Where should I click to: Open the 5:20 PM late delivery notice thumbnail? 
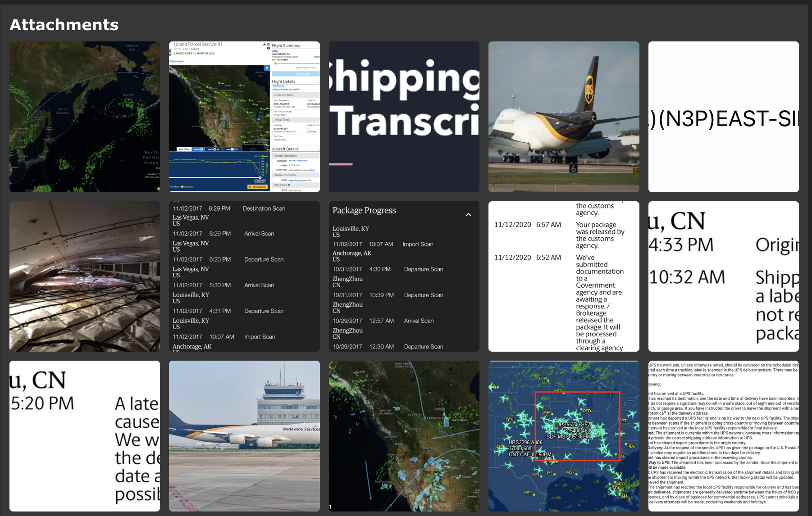pos(85,436)
